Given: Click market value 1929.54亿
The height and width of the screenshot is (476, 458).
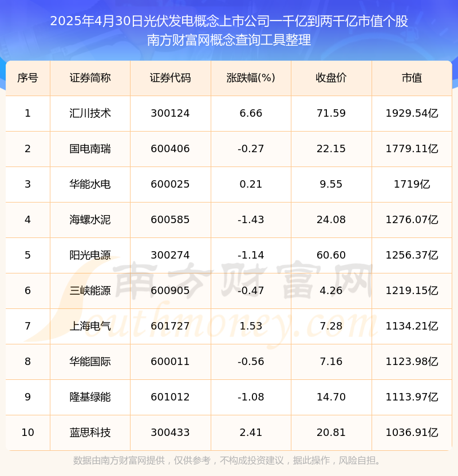Looking at the screenshot, I should 412,113.
